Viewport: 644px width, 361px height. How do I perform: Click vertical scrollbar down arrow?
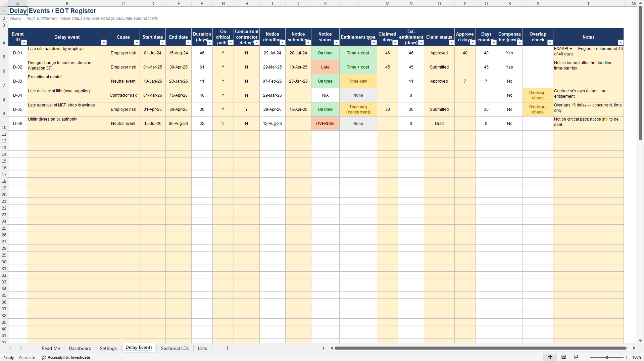(x=640, y=341)
